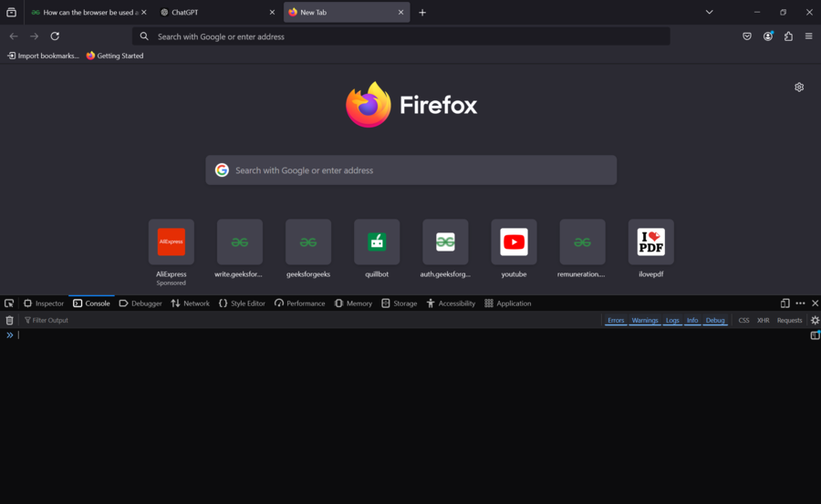This screenshot has width=821, height=504.
Task: Open the Extensions puzzle icon
Action: tap(788, 36)
